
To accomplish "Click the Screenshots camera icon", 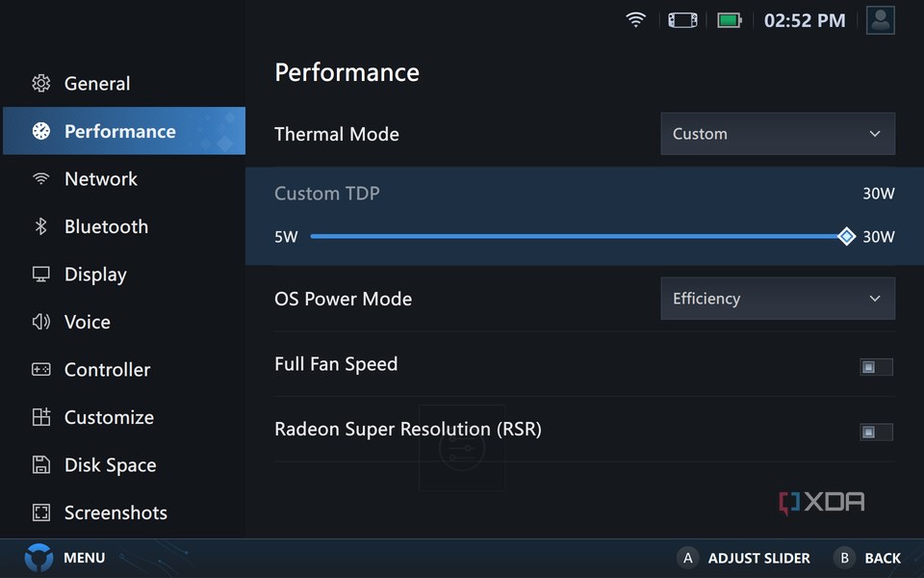I will (x=42, y=512).
